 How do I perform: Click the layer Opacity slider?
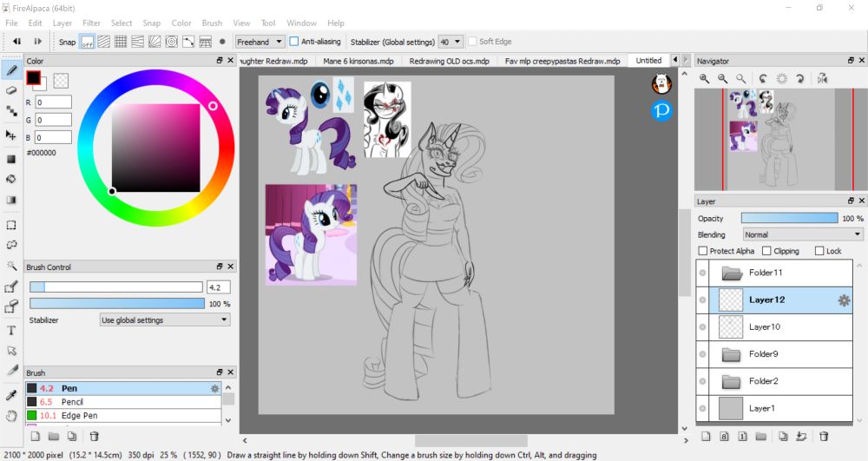click(789, 219)
